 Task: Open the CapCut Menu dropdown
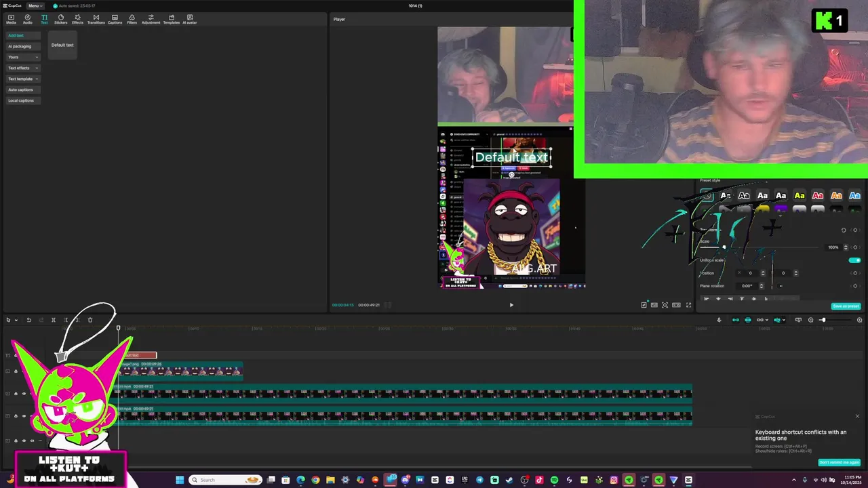pos(34,5)
